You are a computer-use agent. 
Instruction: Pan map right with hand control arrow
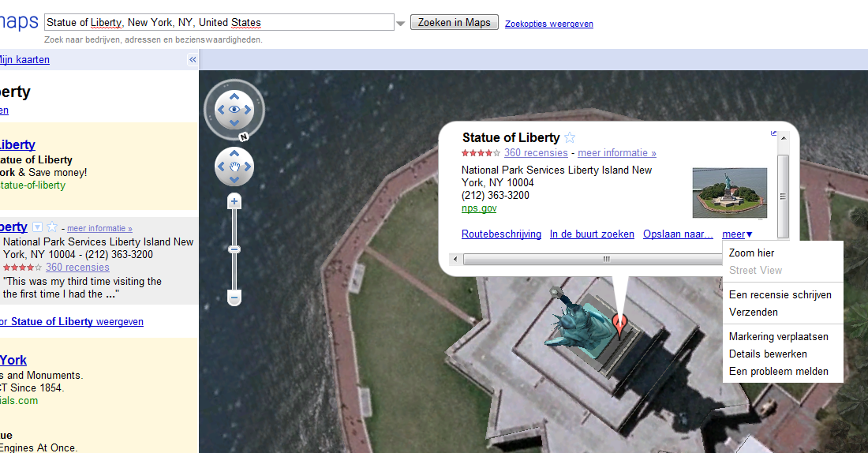pos(248,167)
